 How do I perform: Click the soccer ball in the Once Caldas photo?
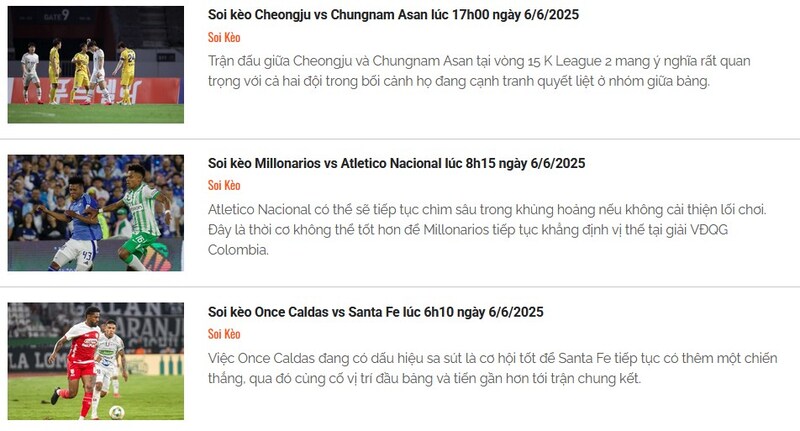[x=117, y=412]
